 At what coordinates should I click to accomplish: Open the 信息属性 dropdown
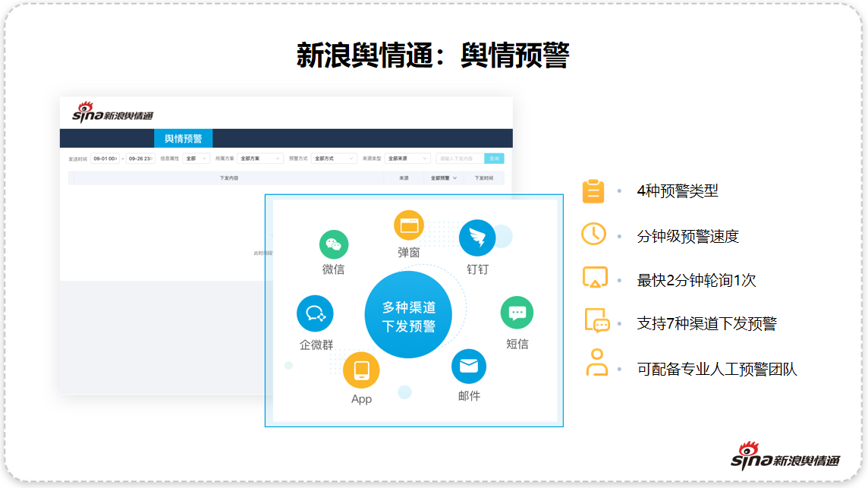click(196, 159)
